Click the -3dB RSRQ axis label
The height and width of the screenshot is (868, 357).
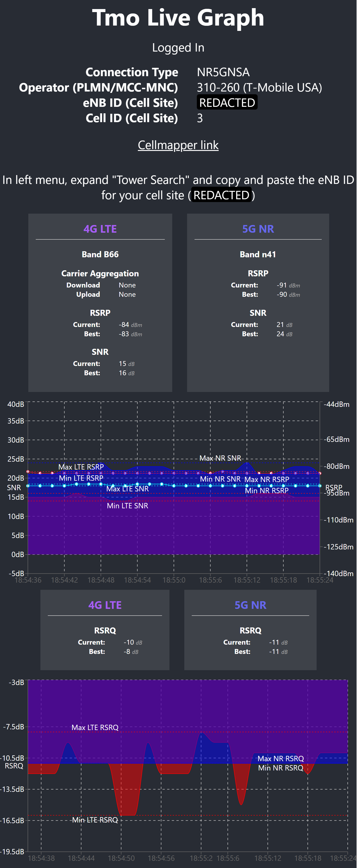pyautogui.click(x=17, y=682)
